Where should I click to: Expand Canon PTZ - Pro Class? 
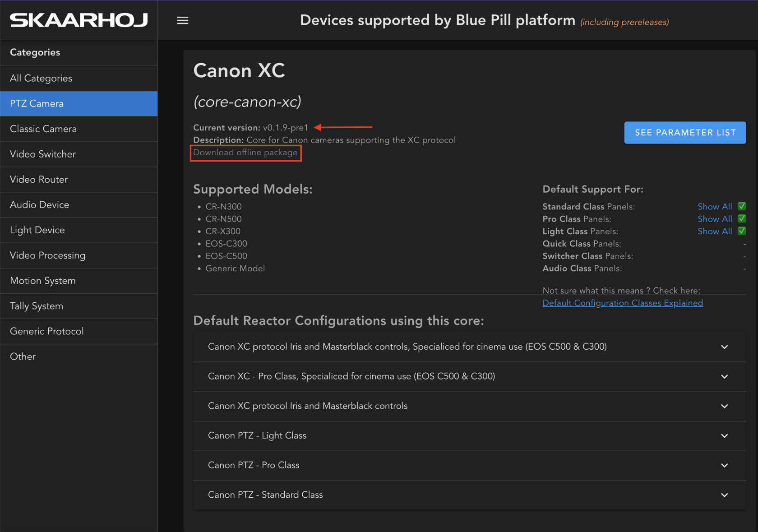469,465
